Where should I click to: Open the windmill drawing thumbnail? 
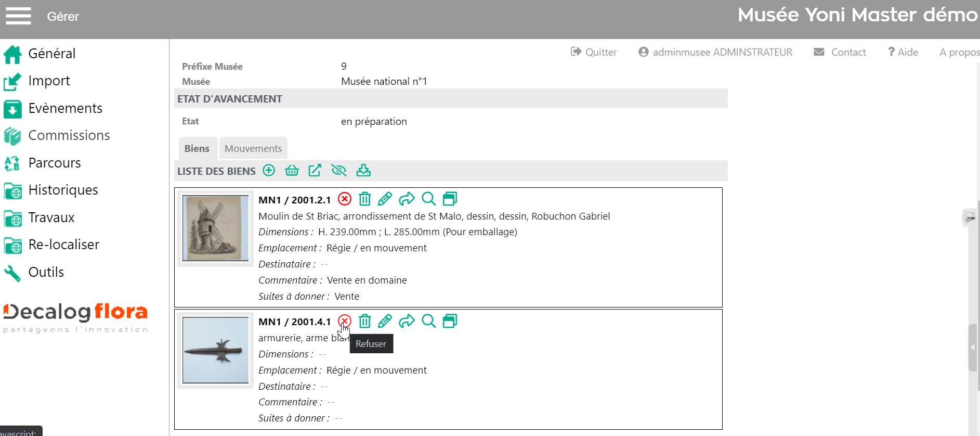coord(216,228)
